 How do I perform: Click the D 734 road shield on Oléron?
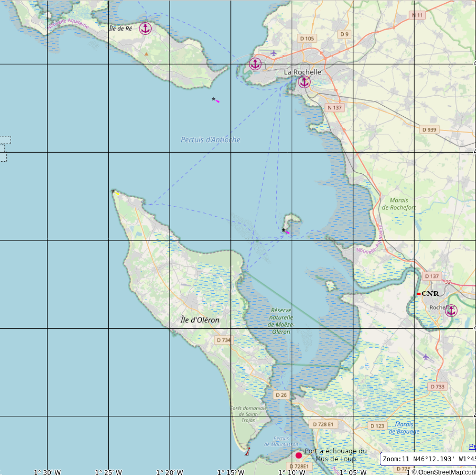pyautogui.click(x=223, y=340)
